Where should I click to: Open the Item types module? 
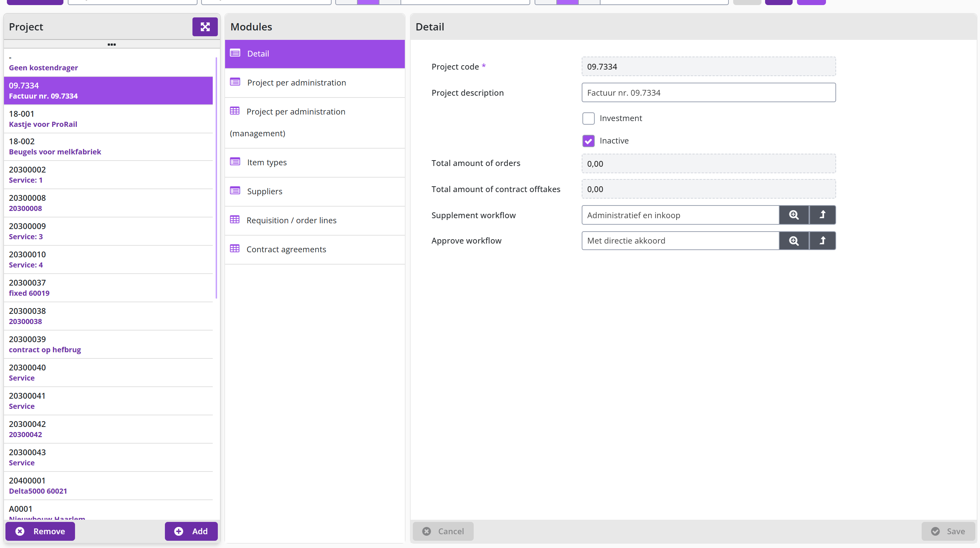315,162
